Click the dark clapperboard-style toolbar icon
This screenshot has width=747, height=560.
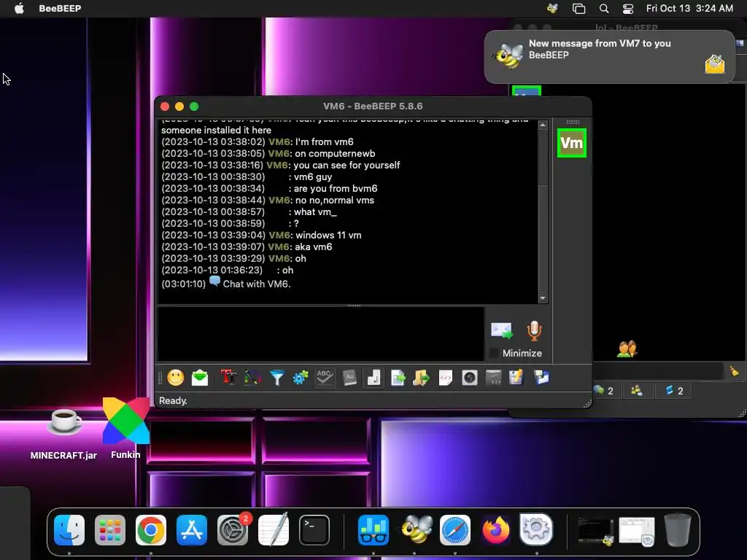point(493,378)
